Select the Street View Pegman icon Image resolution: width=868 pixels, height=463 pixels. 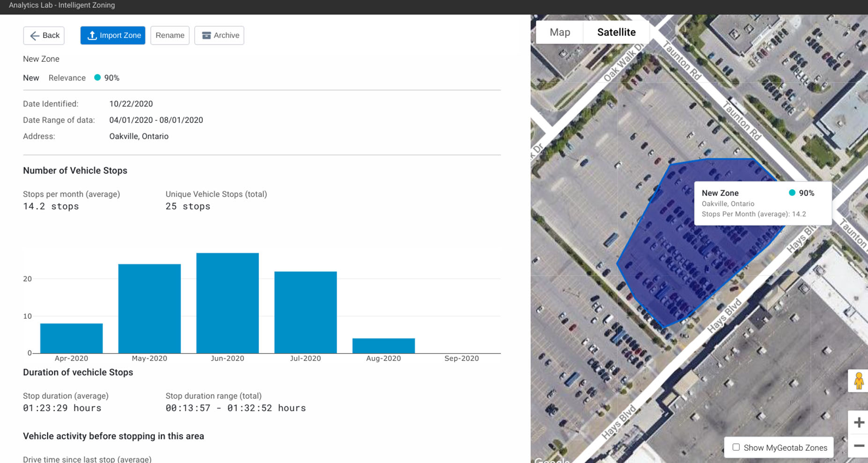[859, 380]
